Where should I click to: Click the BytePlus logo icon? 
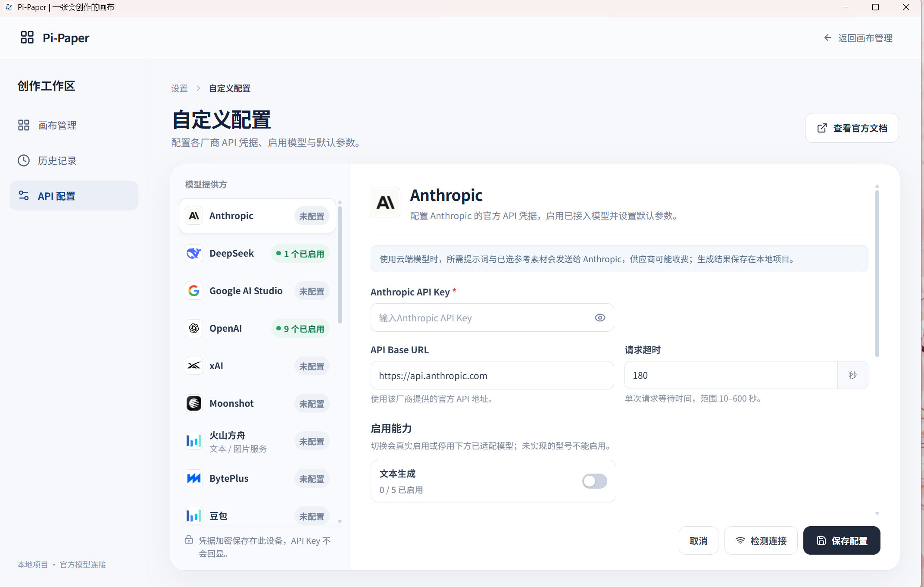[x=194, y=478]
